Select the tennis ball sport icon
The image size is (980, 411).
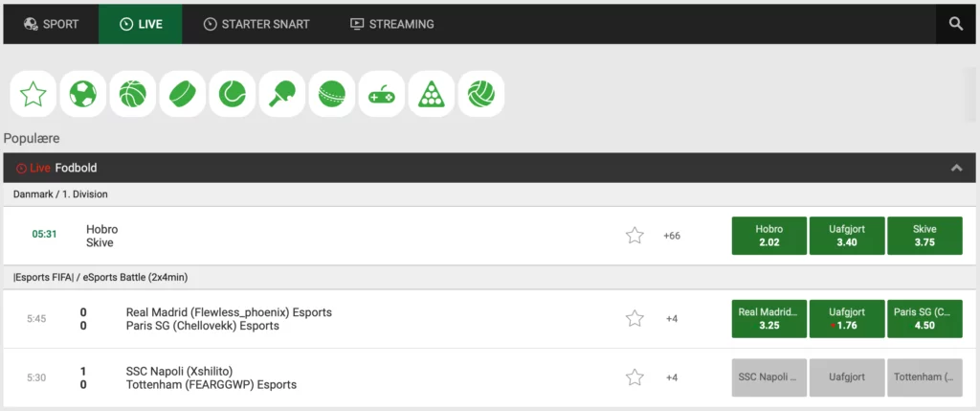(233, 94)
